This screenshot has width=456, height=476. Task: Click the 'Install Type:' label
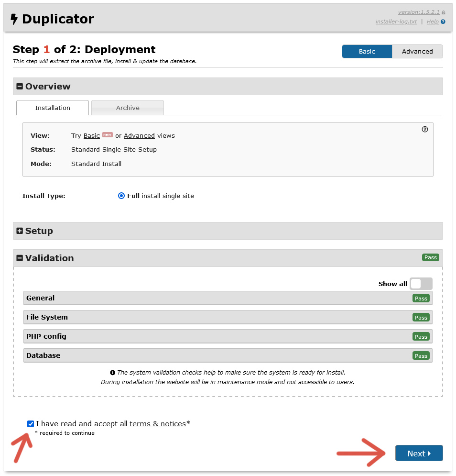pyautogui.click(x=44, y=196)
